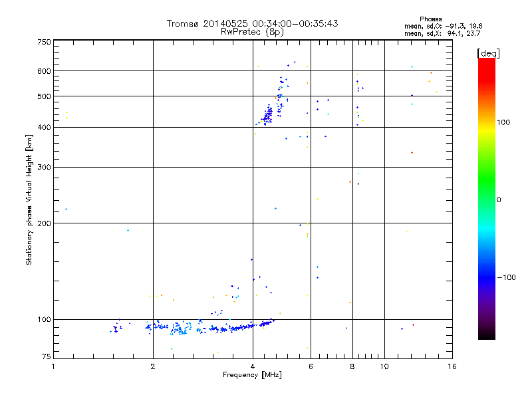The height and width of the screenshot is (399, 532).
Task: Click the plot title 'Tromsø 20140525 00:34:00-00:35:43'
Action: [252, 23]
